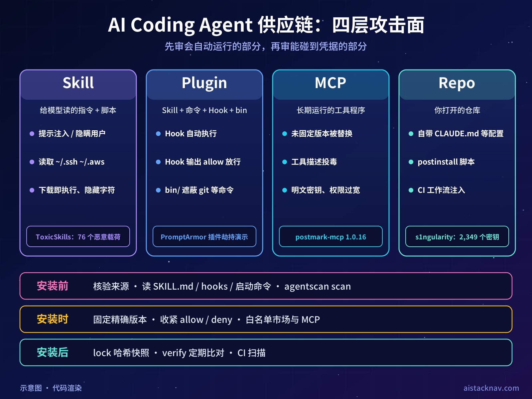Click the text '读取 ~/.ssh ~/.aws'
The height and width of the screenshot is (399, 532).
(71, 162)
